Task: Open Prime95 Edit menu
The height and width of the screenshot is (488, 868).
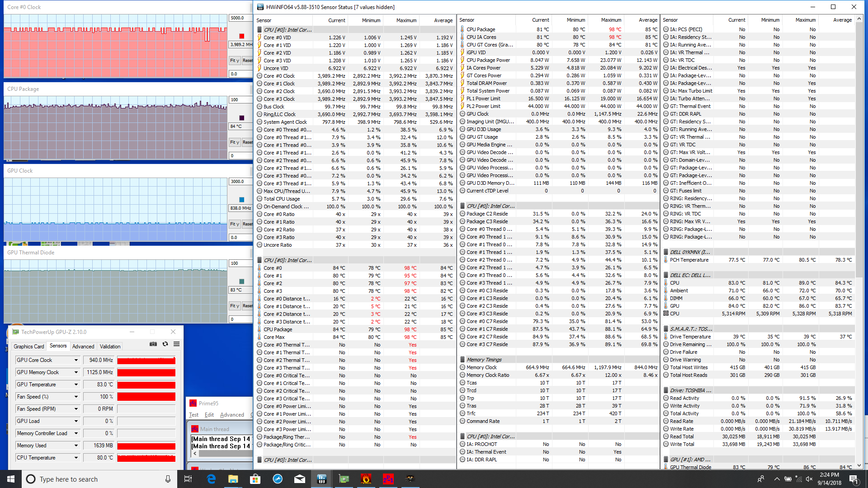Action: (209, 415)
